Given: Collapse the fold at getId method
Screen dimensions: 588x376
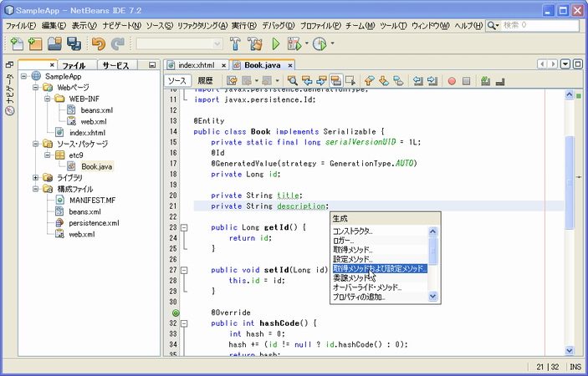Looking at the screenshot, I should 184,227.
